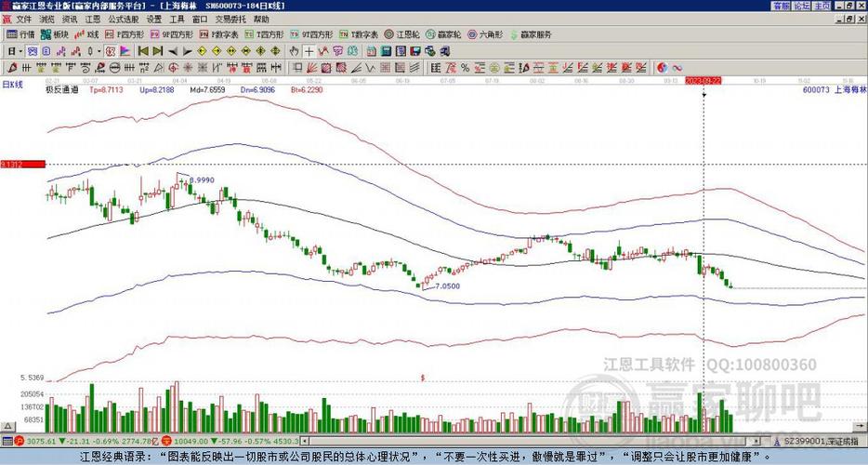
Task: Open the 六角形 tool
Action: tap(485, 34)
